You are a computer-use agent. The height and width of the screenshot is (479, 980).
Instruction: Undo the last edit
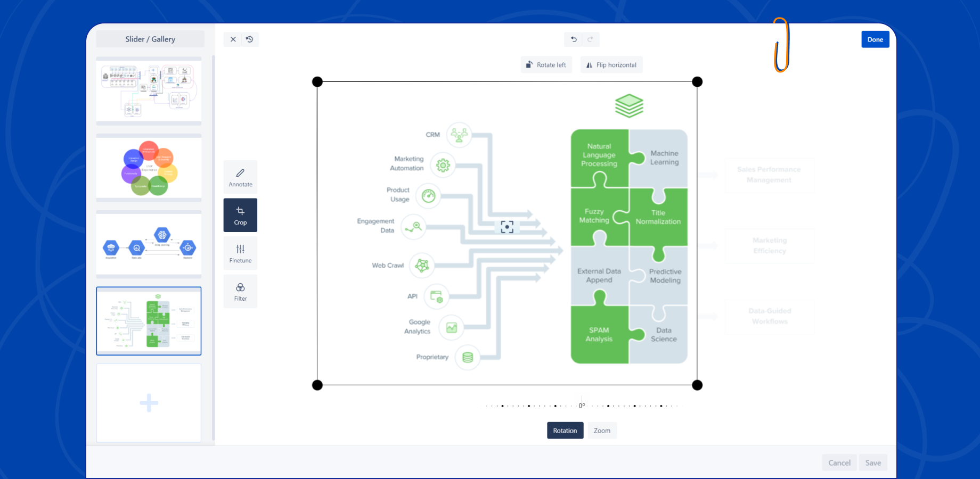point(574,39)
